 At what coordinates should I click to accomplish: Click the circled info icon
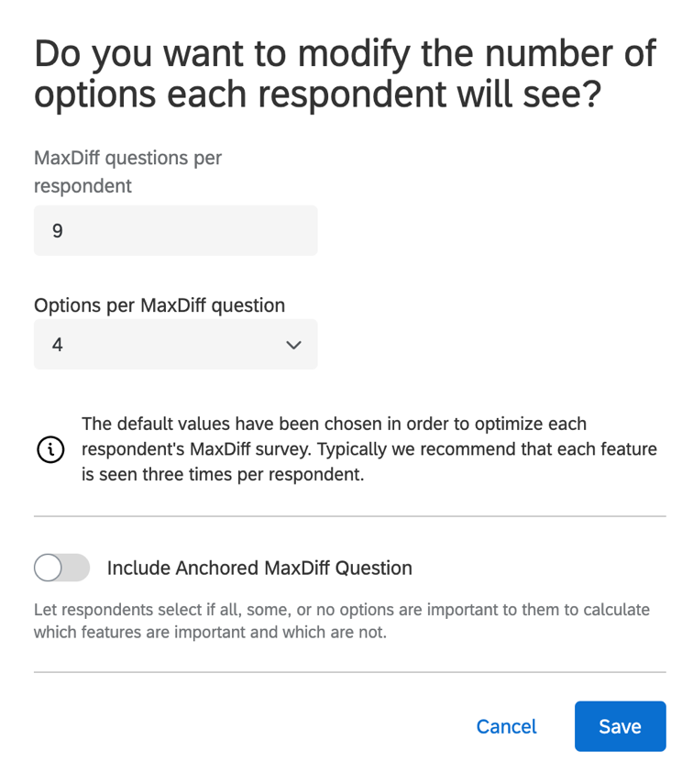tap(50, 450)
